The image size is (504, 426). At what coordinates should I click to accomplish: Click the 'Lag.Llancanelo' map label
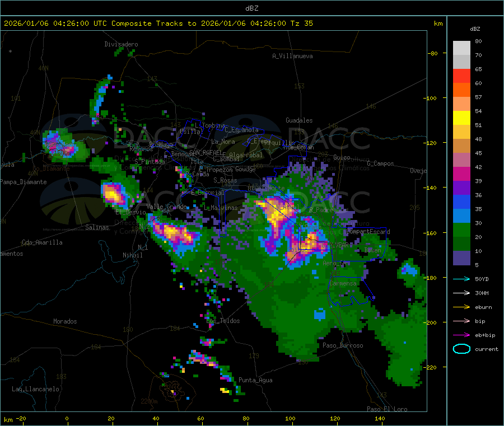[35, 389]
